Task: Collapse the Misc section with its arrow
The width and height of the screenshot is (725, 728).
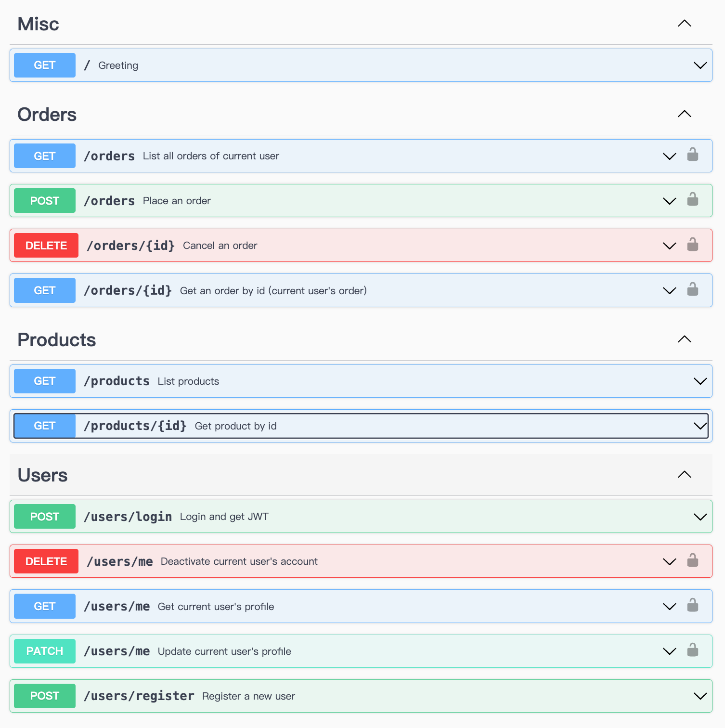Action: pos(684,24)
